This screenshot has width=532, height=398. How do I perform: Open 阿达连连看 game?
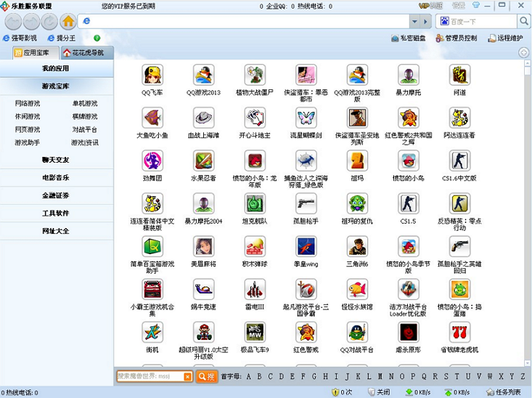coord(459,118)
